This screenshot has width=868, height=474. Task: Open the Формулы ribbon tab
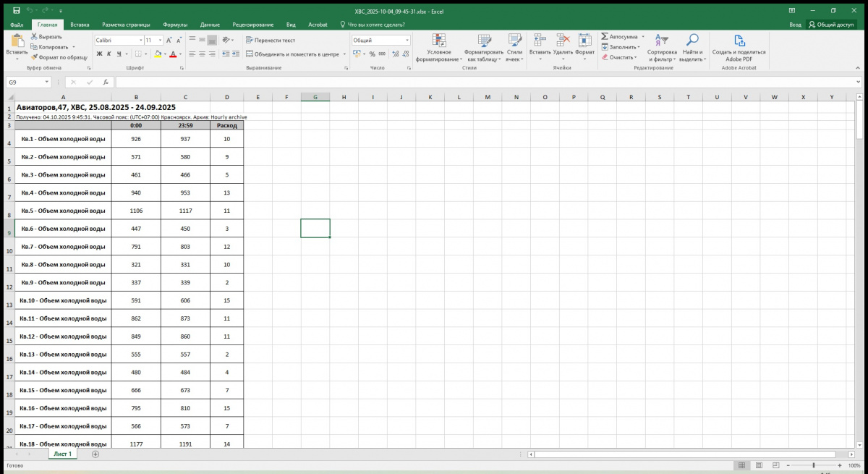point(175,25)
